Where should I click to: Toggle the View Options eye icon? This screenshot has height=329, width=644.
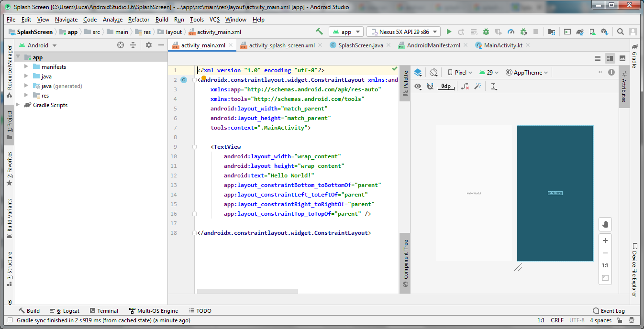(418, 86)
